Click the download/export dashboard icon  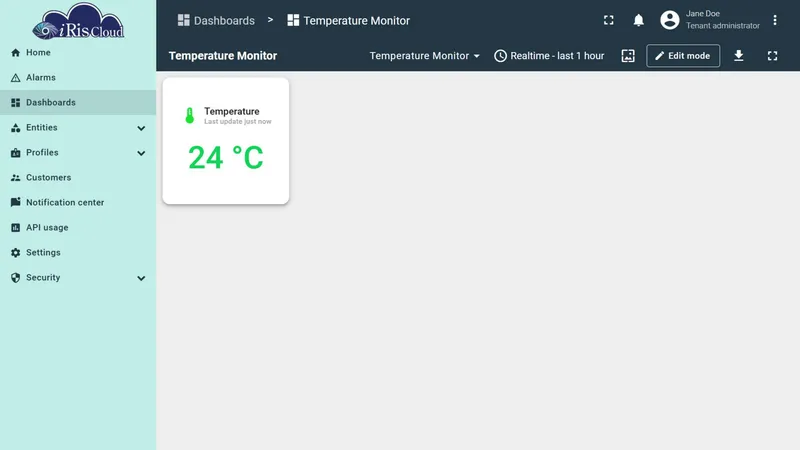tap(739, 56)
